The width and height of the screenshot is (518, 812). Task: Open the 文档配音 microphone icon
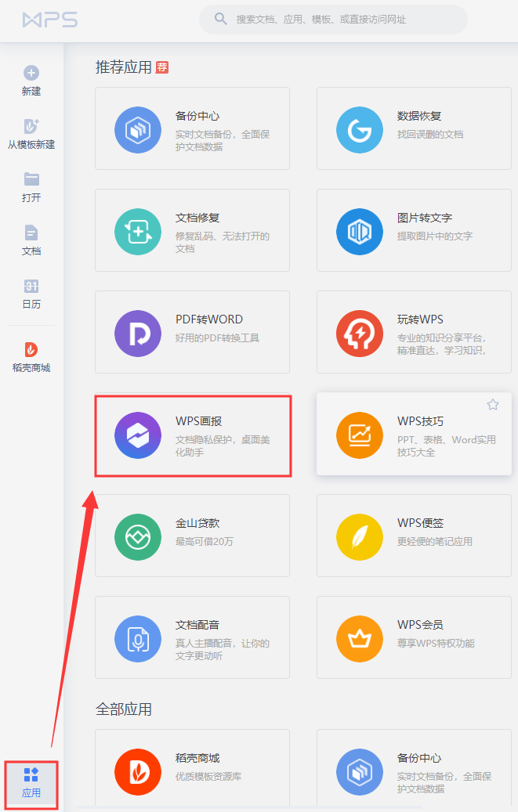click(138, 639)
